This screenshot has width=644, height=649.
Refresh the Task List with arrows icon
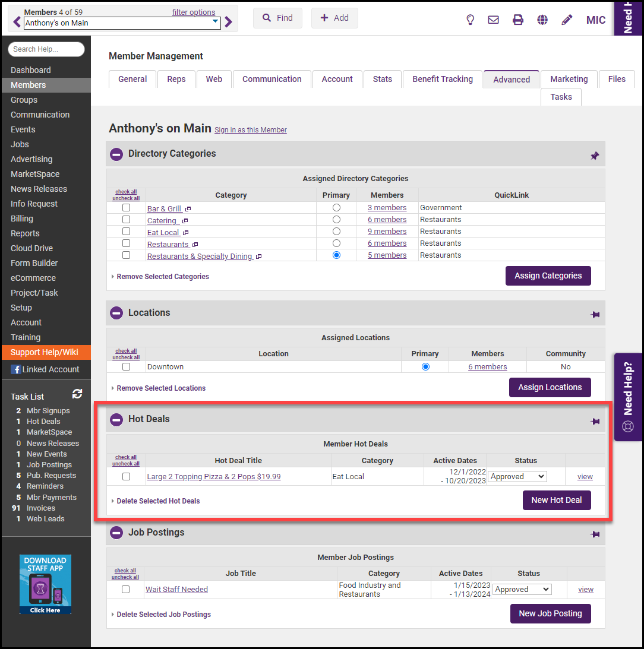(77, 394)
